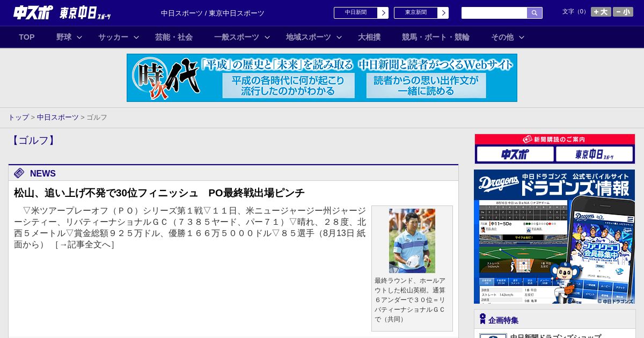Click トップ breadcrumb link
Viewport: 644px width, 338px height.
[x=18, y=117]
